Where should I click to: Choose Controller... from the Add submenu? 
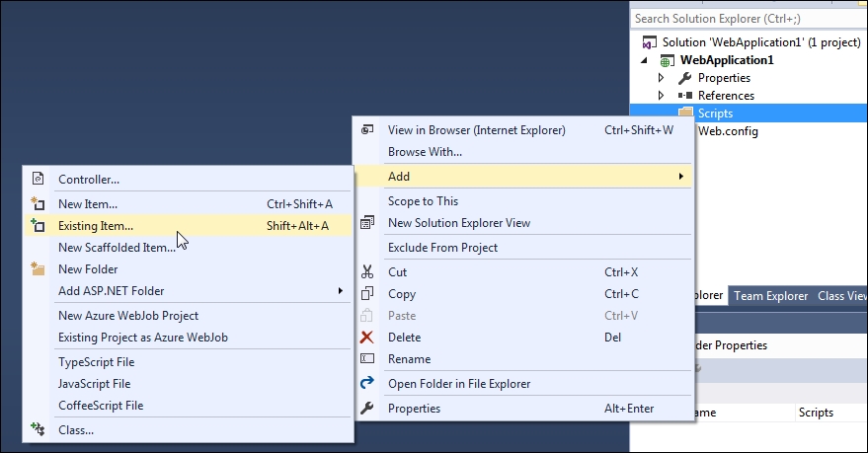tap(189, 180)
